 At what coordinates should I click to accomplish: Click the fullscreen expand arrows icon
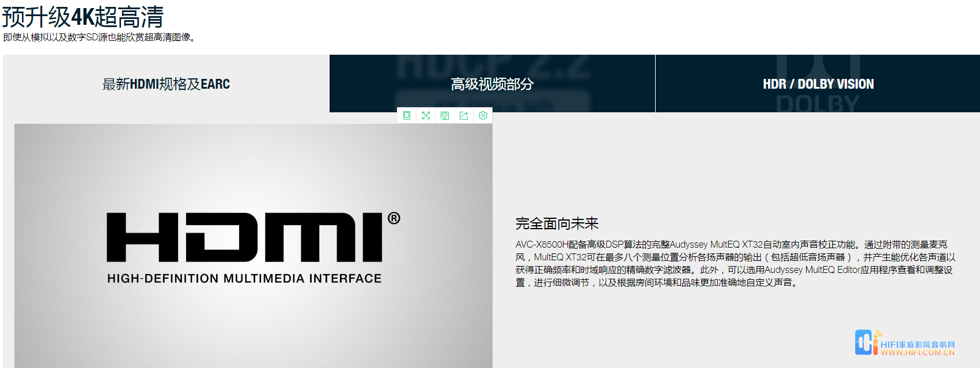click(x=426, y=115)
